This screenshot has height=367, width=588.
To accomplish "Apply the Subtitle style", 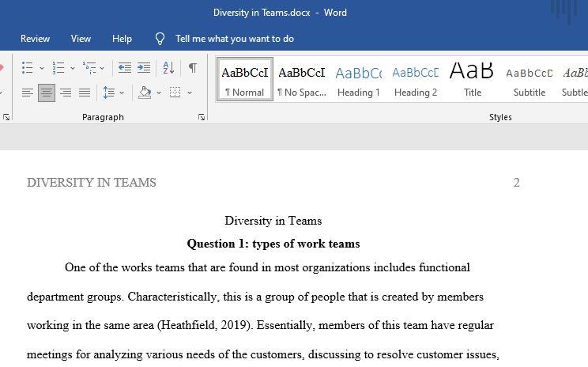I will point(530,79).
